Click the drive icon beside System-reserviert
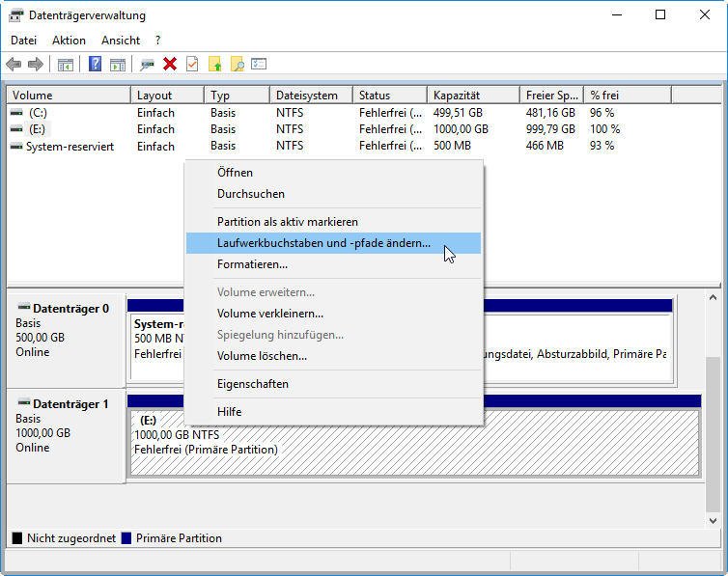728x576 pixels. pyautogui.click(x=16, y=146)
